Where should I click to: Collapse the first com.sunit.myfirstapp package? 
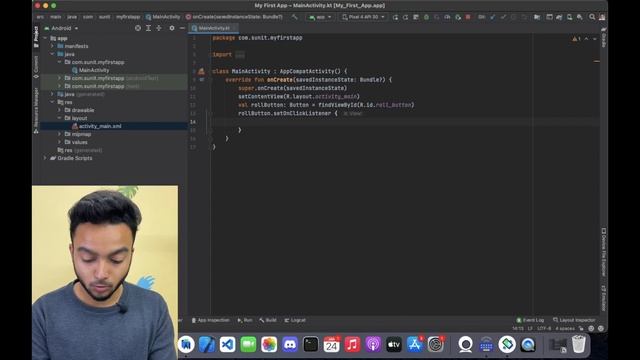pos(60,62)
